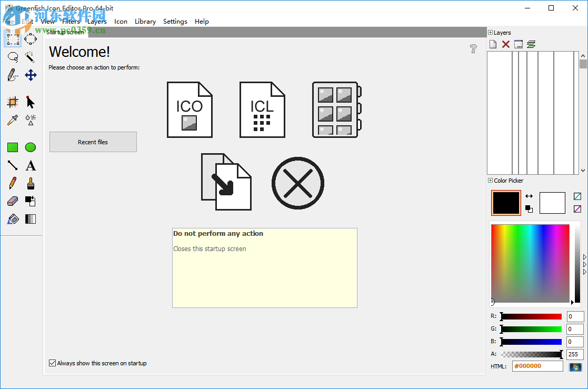
Task: Delete the selected layer with the red X
Action: point(505,44)
